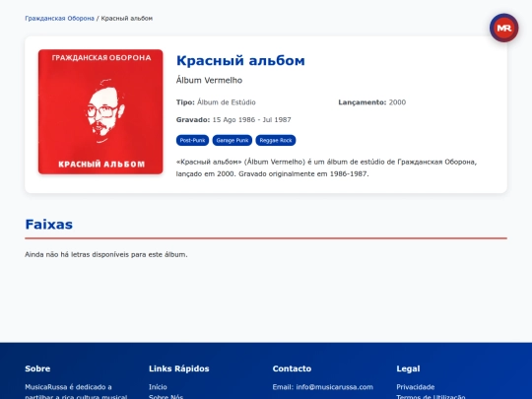The image size is (532, 399).
Task: Open the Termos de Utilização footer link
Action: pyautogui.click(x=431, y=397)
